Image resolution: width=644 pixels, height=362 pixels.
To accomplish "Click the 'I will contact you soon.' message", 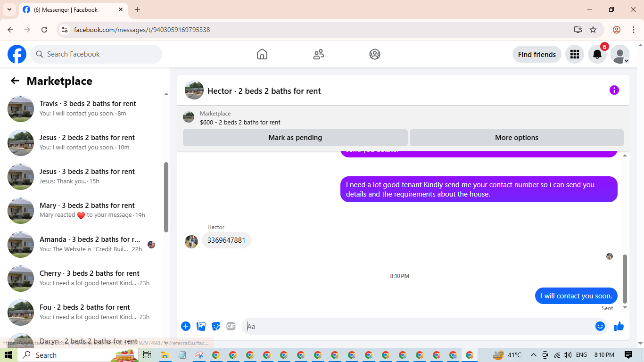I will tap(576, 296).
